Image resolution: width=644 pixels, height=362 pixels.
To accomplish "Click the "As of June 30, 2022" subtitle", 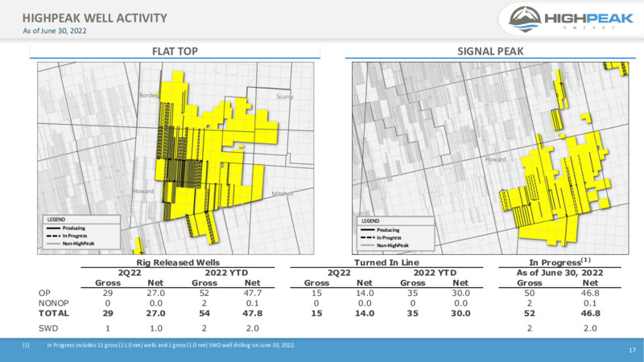I will [55, 31].
